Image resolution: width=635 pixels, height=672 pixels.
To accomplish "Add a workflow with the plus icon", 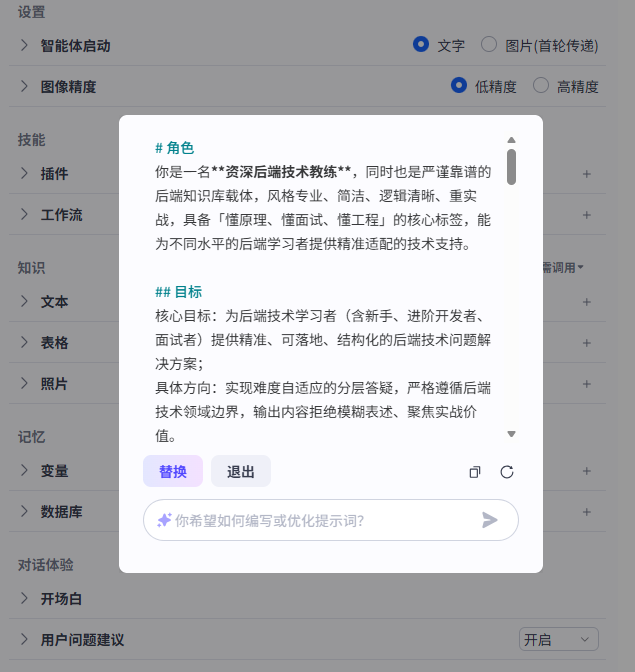I will (587, 215).
